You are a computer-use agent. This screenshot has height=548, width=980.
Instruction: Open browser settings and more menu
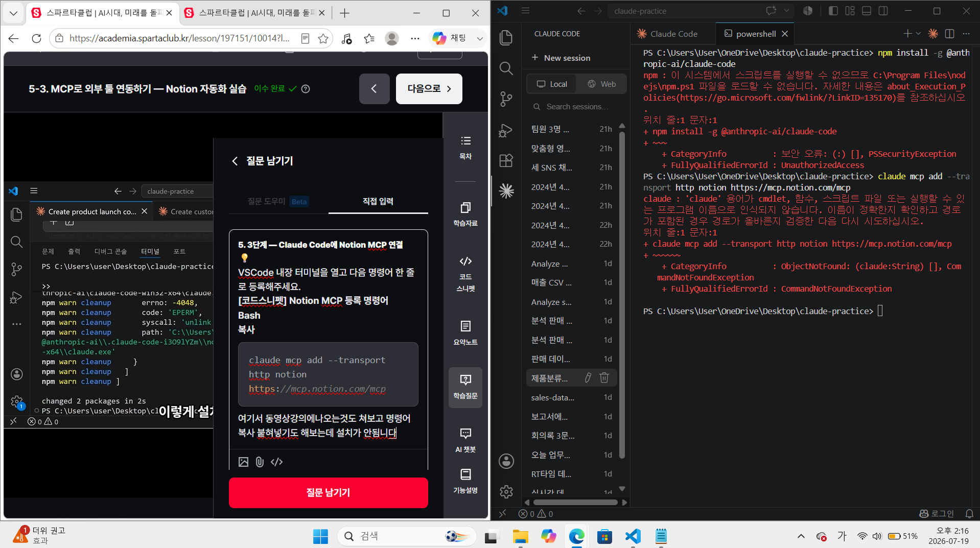(x=415, y=38)
